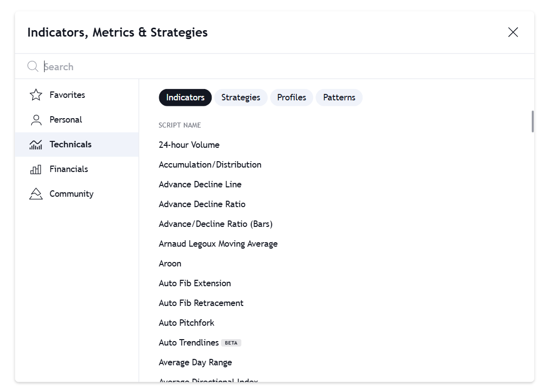Add the Aroon indicator
This screenshot has height=392, width=547.
click(x=170, y=263)
